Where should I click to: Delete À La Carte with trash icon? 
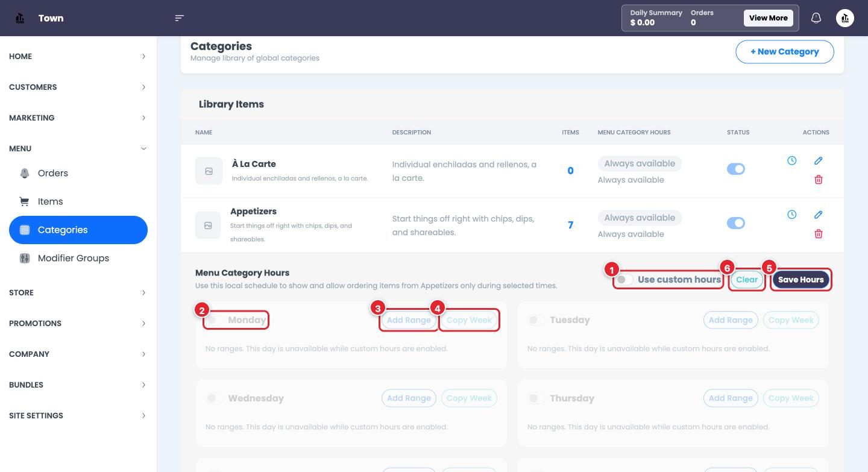click(818, 180)
